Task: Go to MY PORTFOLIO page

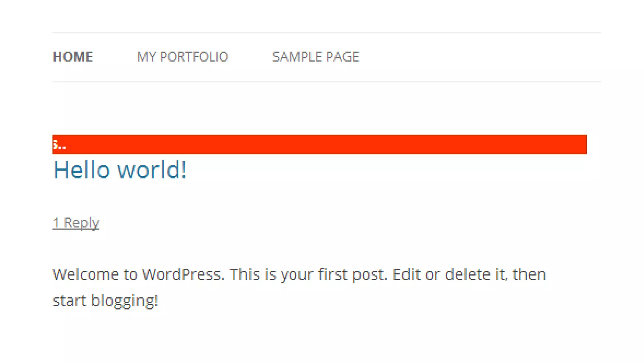Action: click(x=182, y=57)
